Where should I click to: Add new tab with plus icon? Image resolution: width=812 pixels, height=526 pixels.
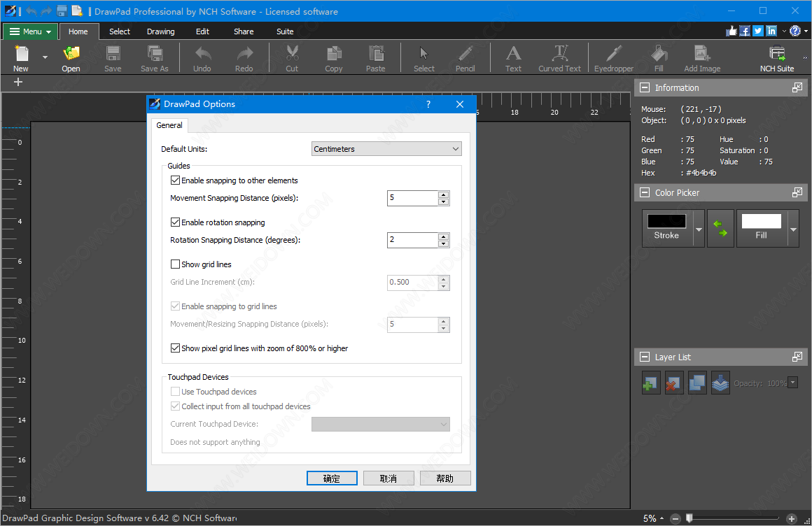[18, 82]
